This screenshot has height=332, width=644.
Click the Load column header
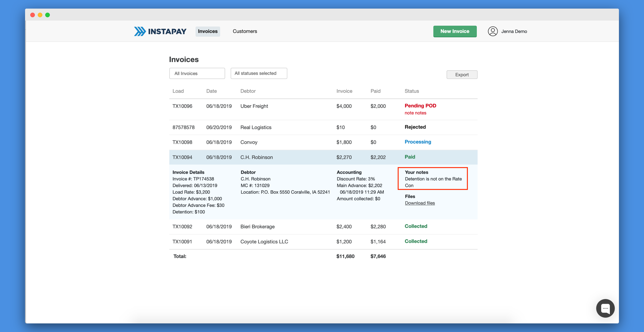click(x=178, y=91)
